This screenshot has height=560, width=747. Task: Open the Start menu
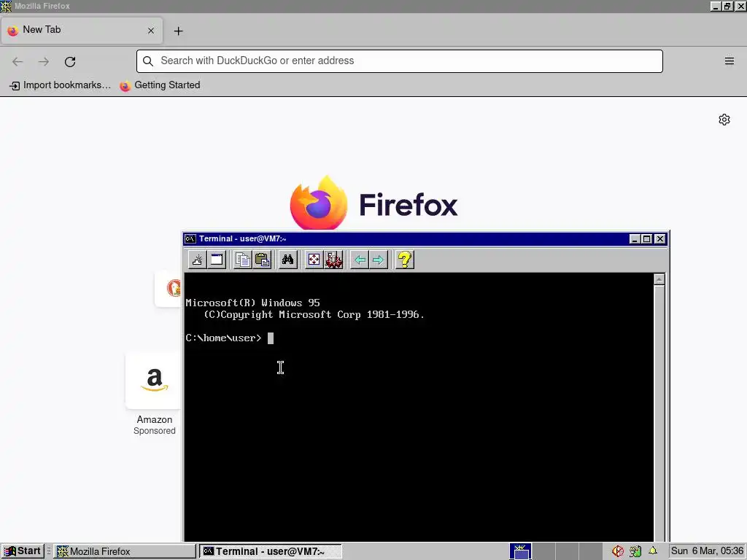[x=23, y=551]
